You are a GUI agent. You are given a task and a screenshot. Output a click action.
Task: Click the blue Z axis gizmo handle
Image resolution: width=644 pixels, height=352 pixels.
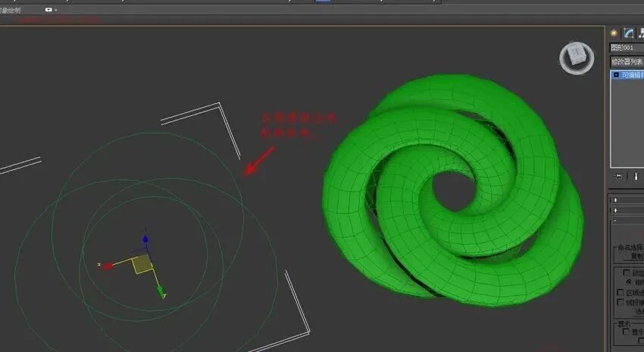tap(145, 239)
